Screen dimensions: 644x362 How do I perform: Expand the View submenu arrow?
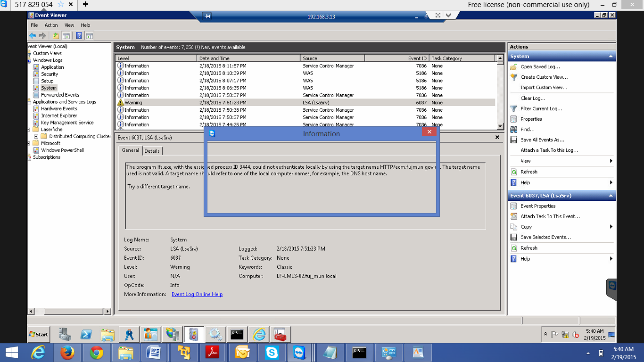pyautogui.click(x=611, y=161)
